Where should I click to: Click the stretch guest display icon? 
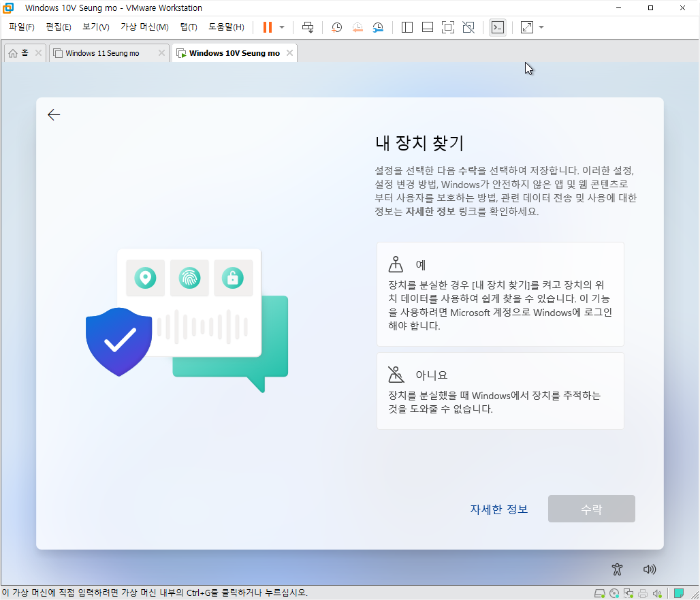(527, 27)
